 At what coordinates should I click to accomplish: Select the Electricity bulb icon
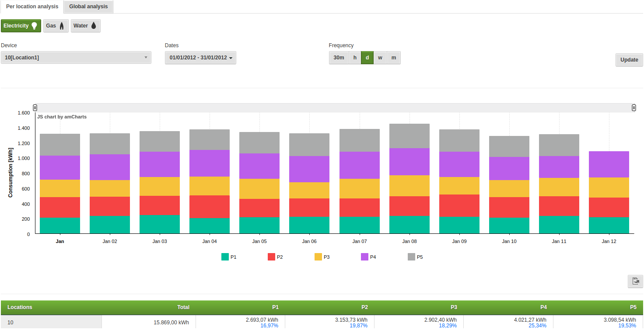(x=35, y=25)
